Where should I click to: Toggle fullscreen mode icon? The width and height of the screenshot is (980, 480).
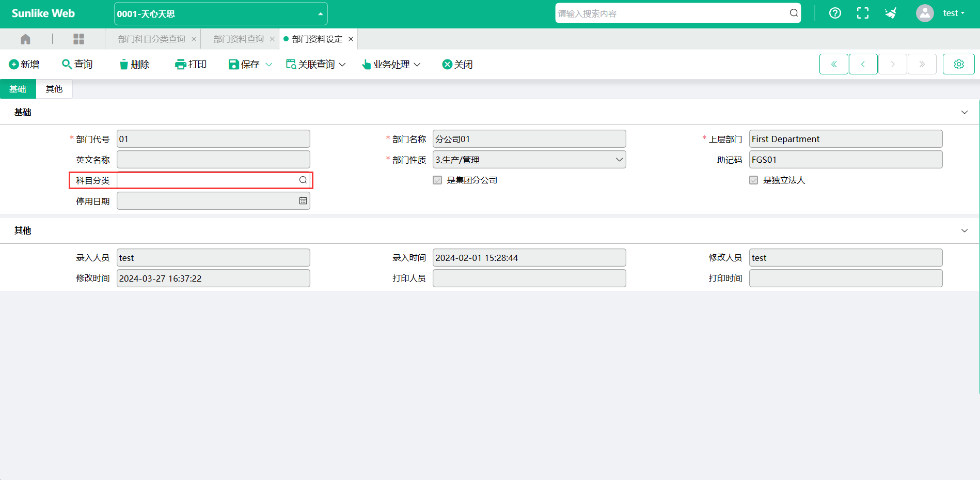point(863,13)
